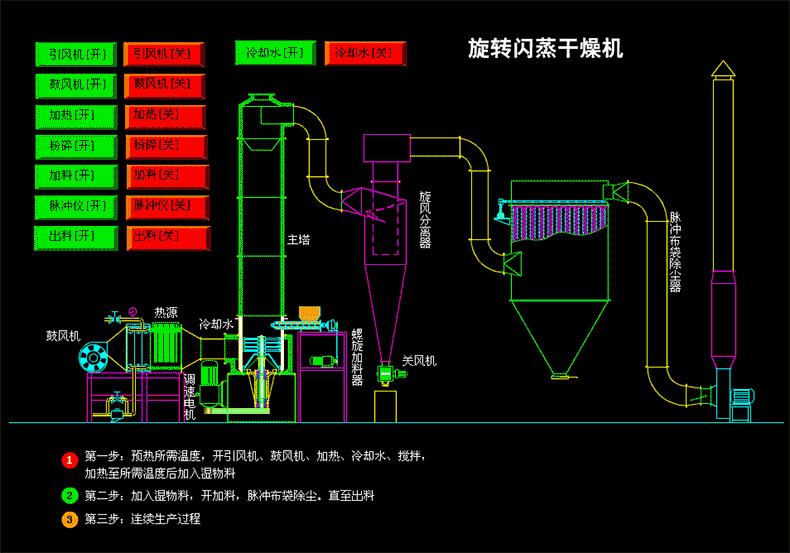Switch on 鼓风机 using the 开 button
Screen dimensions: 790x553
click(x=75, y=84)
